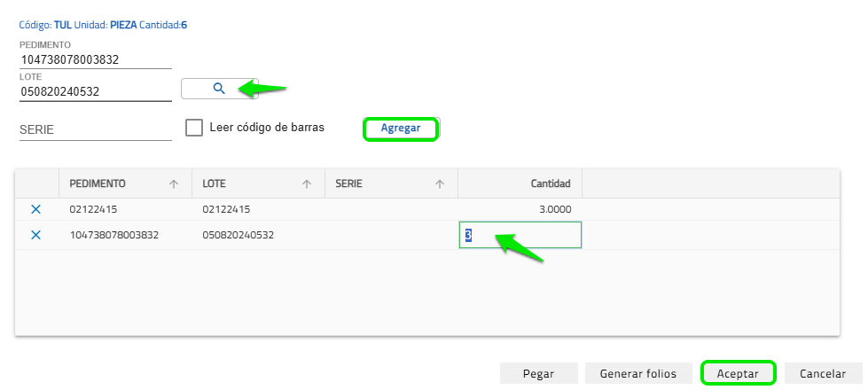
Task: Sort by LOTE column arrow
Action: click(x=307, y=184)
